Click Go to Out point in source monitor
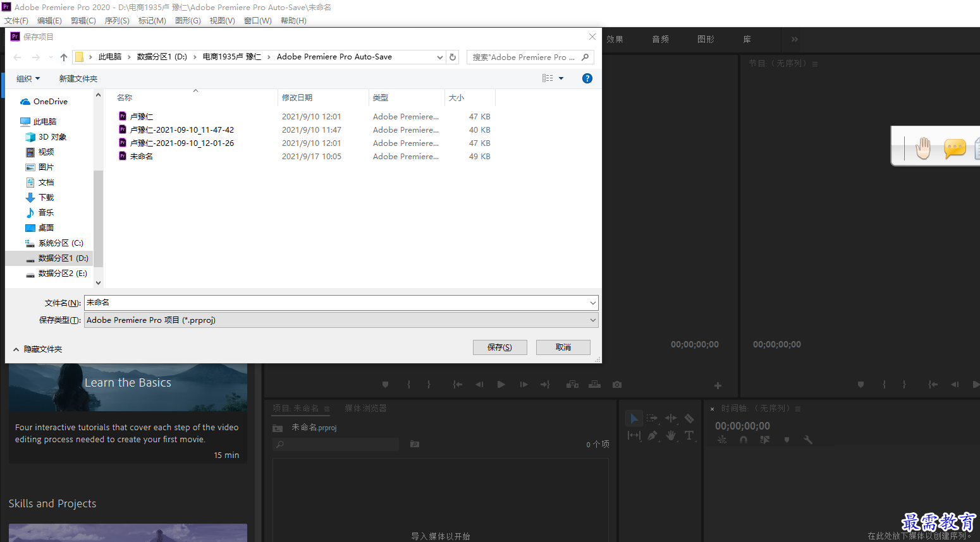Viewport: 980px width, 542px height. point(545,384)
